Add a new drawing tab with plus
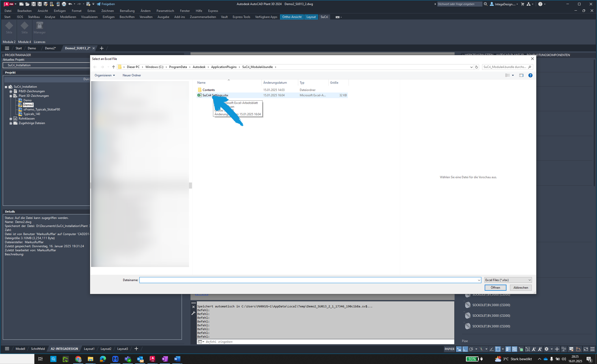Viewport: 597px width, 364px height. click(102, 48)
